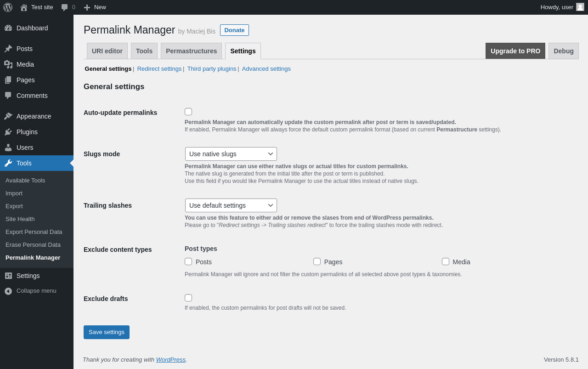Enable the Auto-update permalinks checkbox
The width and height of the screenshot is (588, 369).
[188, 112]
